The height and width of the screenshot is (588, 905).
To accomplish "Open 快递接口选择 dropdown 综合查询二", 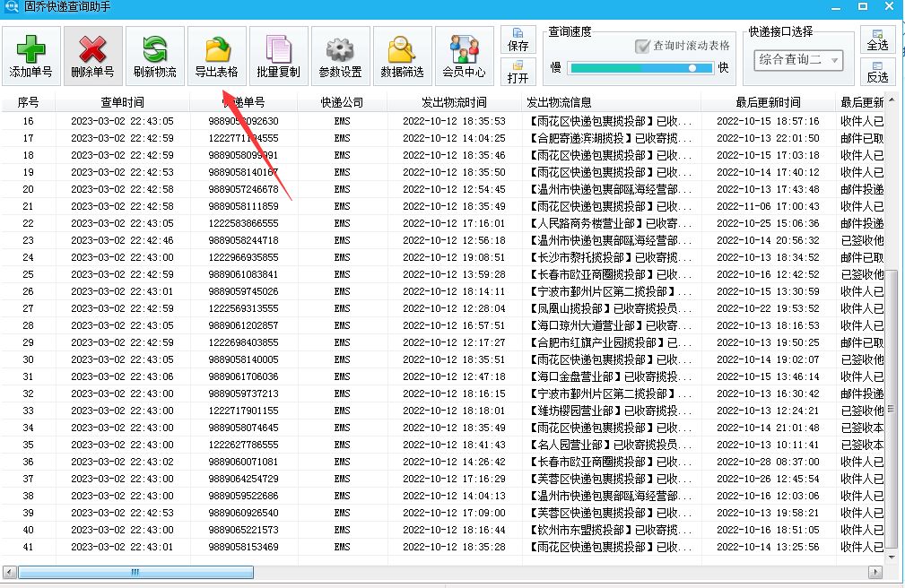I will [798, 60].
